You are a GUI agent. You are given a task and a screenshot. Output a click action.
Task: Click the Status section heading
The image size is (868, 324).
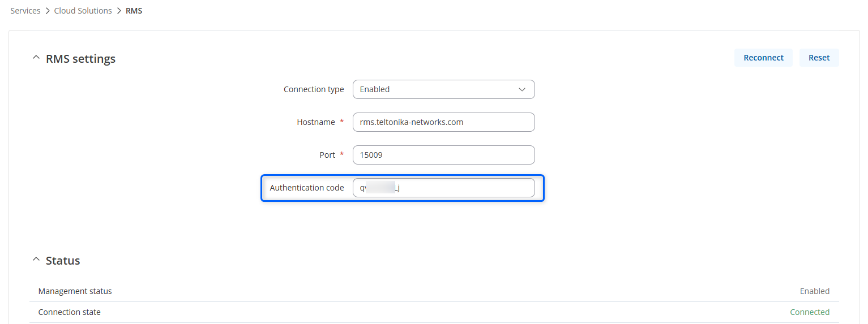63,261
